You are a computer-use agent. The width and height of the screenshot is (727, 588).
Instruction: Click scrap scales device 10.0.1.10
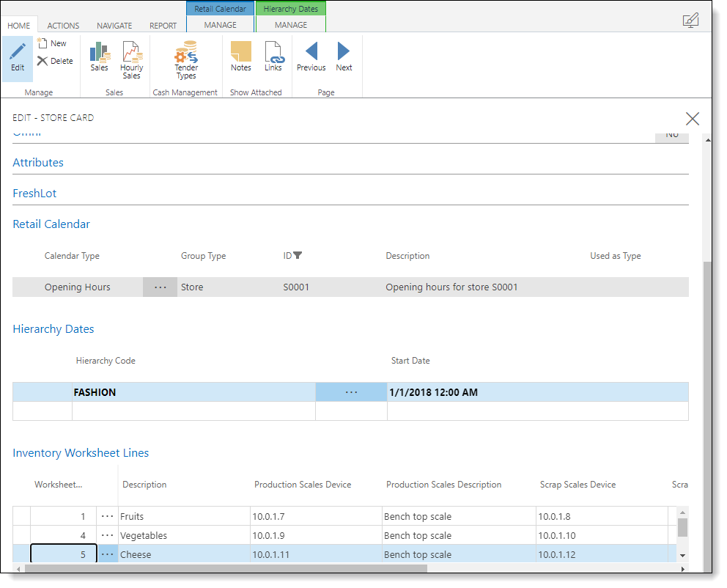[602, 535]
